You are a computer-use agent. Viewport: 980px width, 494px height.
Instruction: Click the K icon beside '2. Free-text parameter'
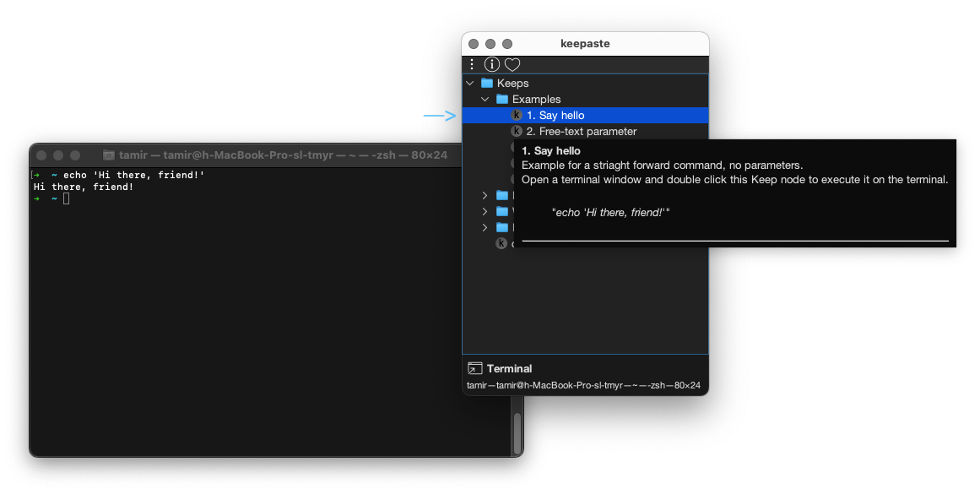pos(517,132)
